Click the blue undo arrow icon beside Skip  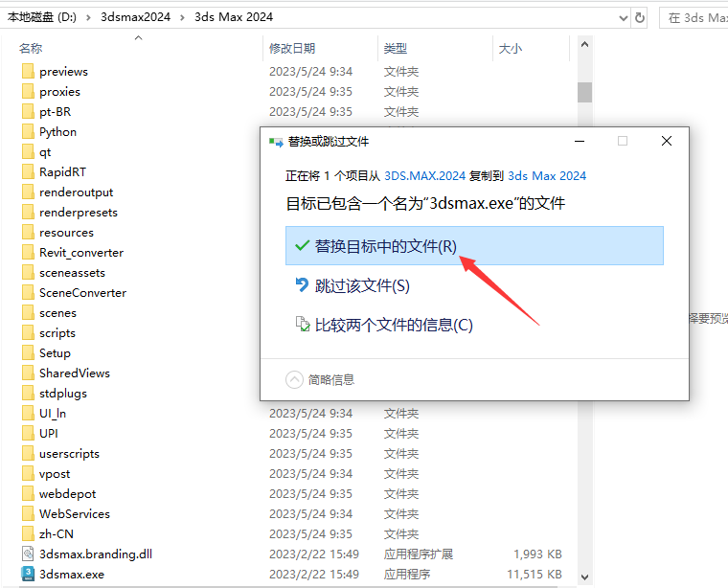coord(302,285)
